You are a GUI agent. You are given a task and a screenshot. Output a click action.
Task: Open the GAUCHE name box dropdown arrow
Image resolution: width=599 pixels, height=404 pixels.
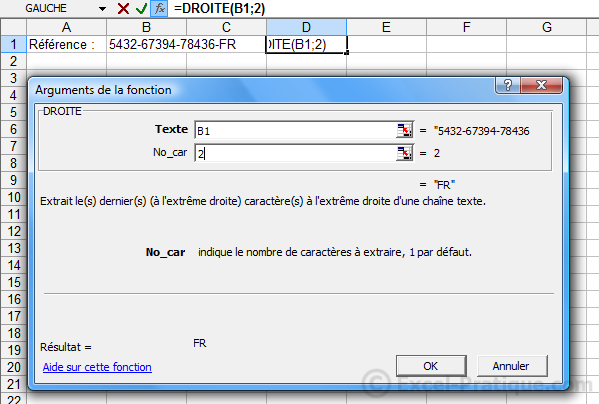coord(102,8)
